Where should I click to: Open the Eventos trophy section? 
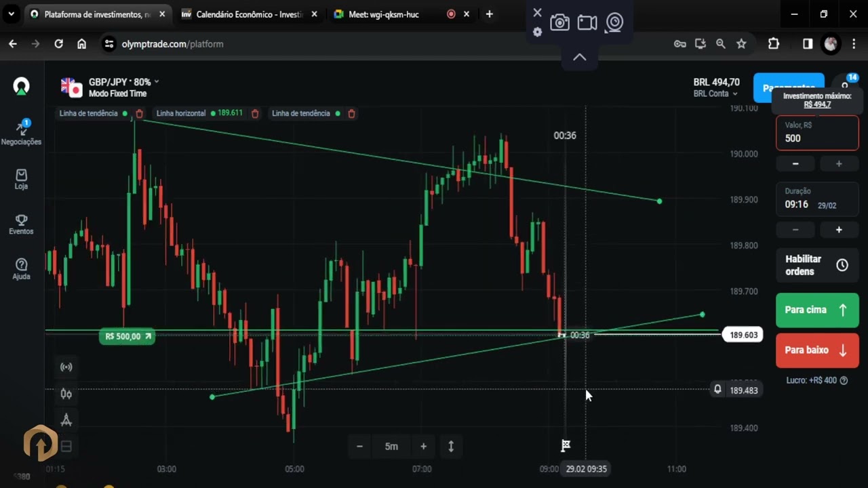(x=21, y=224)
